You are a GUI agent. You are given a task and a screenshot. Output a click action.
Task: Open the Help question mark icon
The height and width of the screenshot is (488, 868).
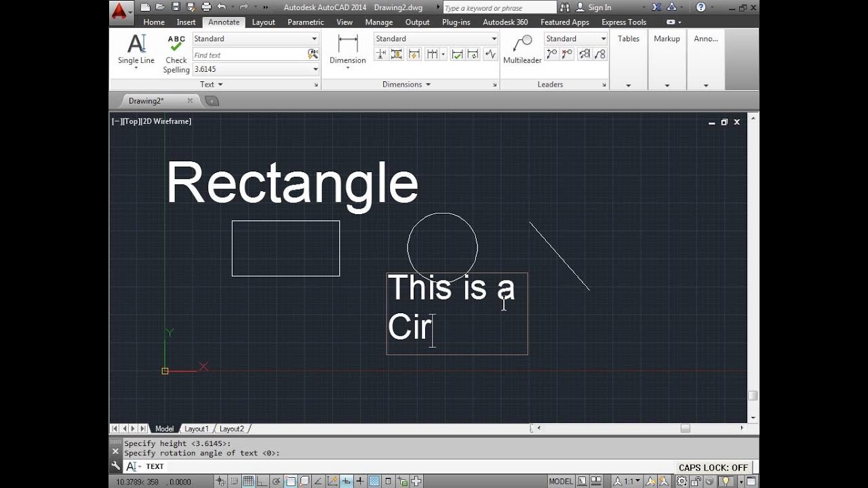pyautogui.click(x=701, y=7)
